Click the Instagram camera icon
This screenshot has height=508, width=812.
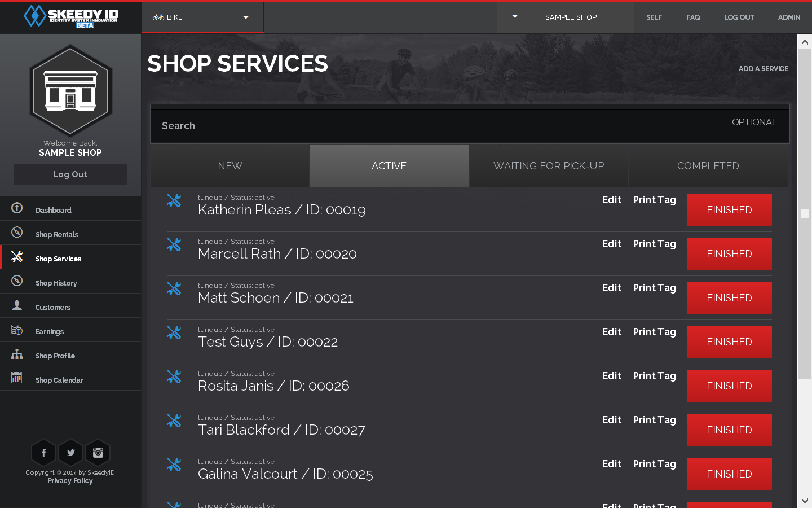(x=98, y=453)
